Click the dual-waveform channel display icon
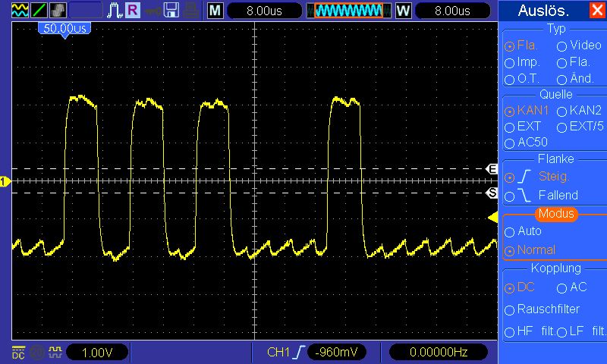 click(20, 10)
